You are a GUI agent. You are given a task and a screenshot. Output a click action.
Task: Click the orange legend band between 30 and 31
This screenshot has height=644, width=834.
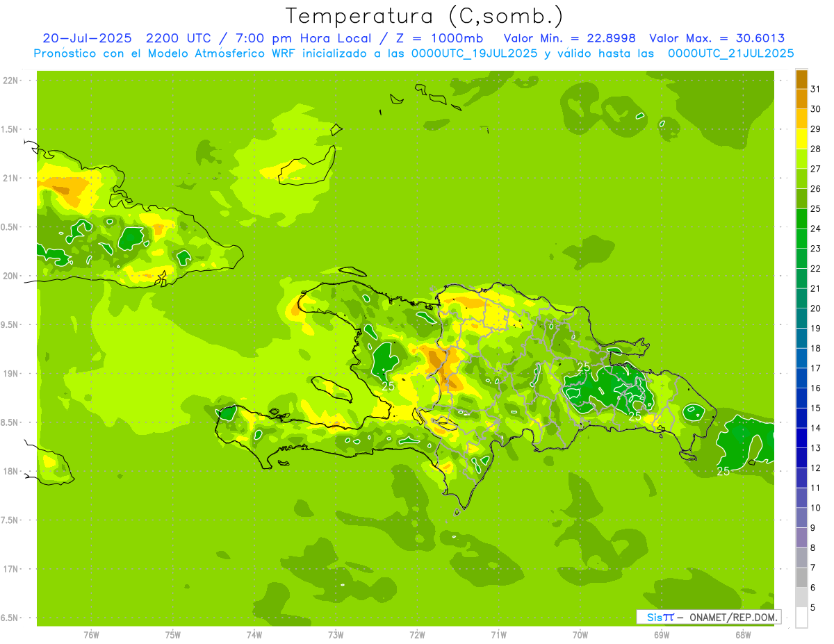(x=801, y=99)
